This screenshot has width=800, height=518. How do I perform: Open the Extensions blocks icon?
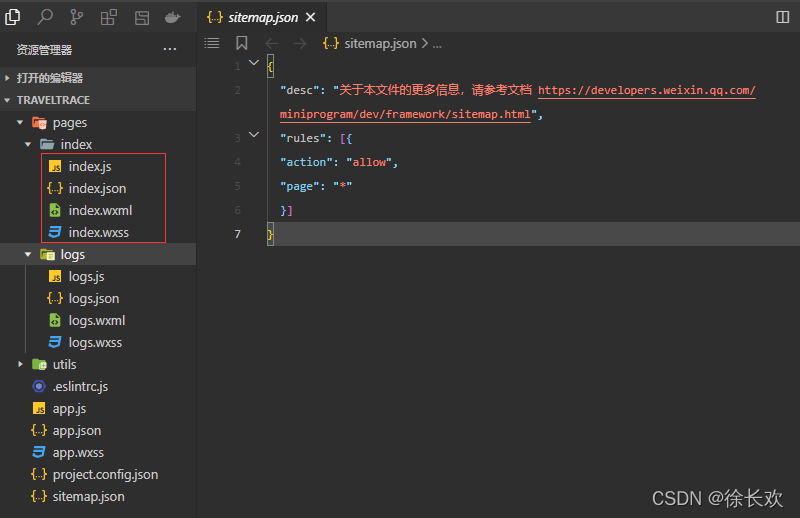click(x=109, y=17)
